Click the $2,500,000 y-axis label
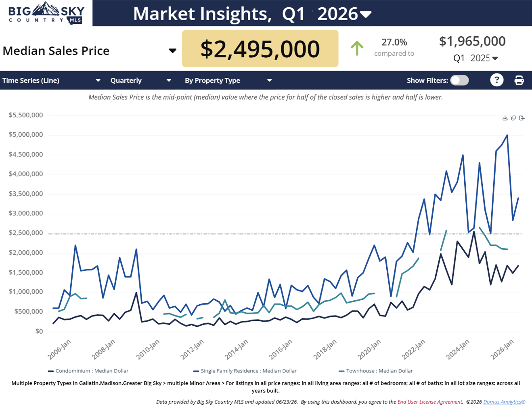This screenshot has height=410, width=532. [x=26, y=233]
